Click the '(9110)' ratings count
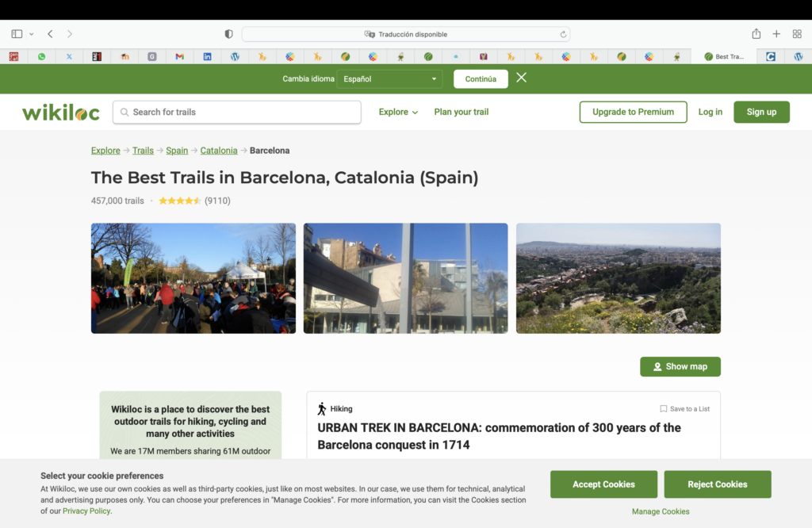Viewport: 812px width, 528px height. tap(217, 201)
